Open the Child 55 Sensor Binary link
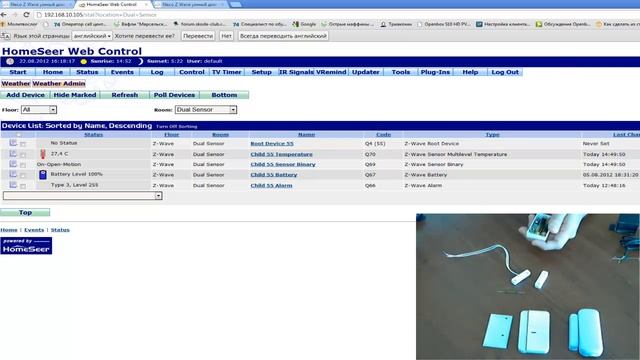The height and width of the screenshot is (360, 640). coord(283,164)
